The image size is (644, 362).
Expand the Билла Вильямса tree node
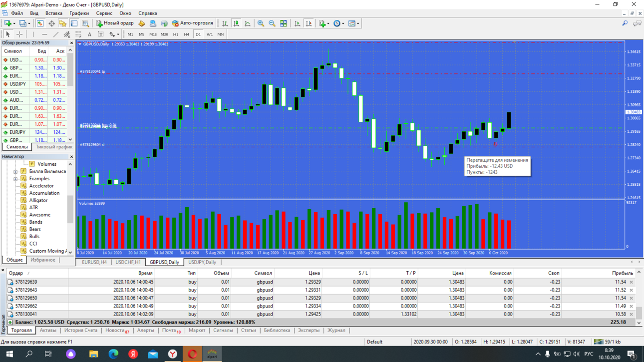[x=15, y=171]
